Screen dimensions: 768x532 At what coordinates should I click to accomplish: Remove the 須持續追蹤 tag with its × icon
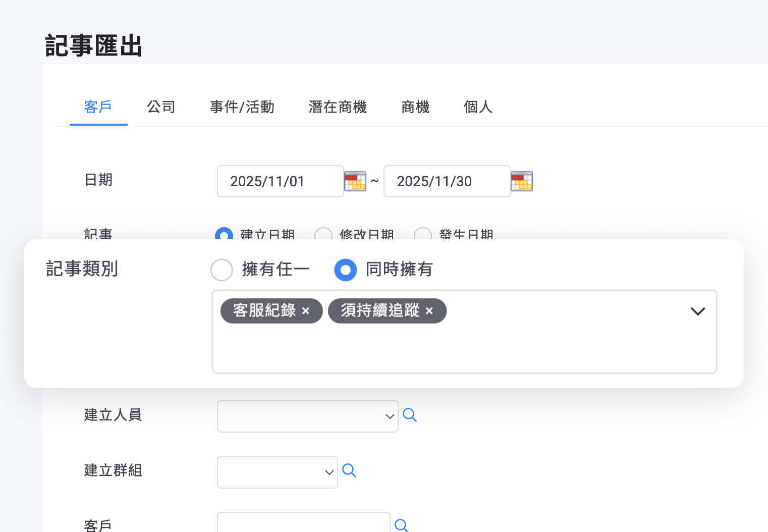pyautogui.click(x=429, y=311)
